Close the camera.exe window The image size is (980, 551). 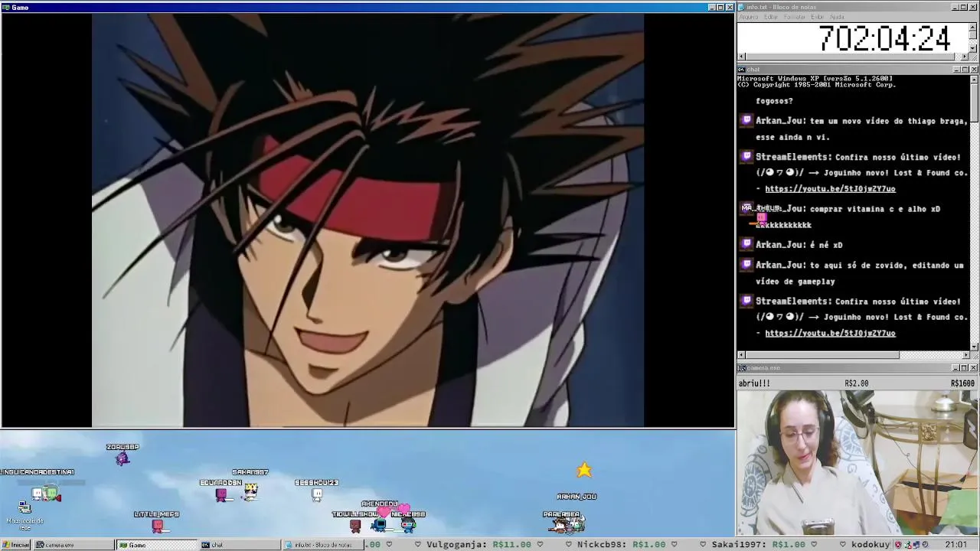point(974,368)
